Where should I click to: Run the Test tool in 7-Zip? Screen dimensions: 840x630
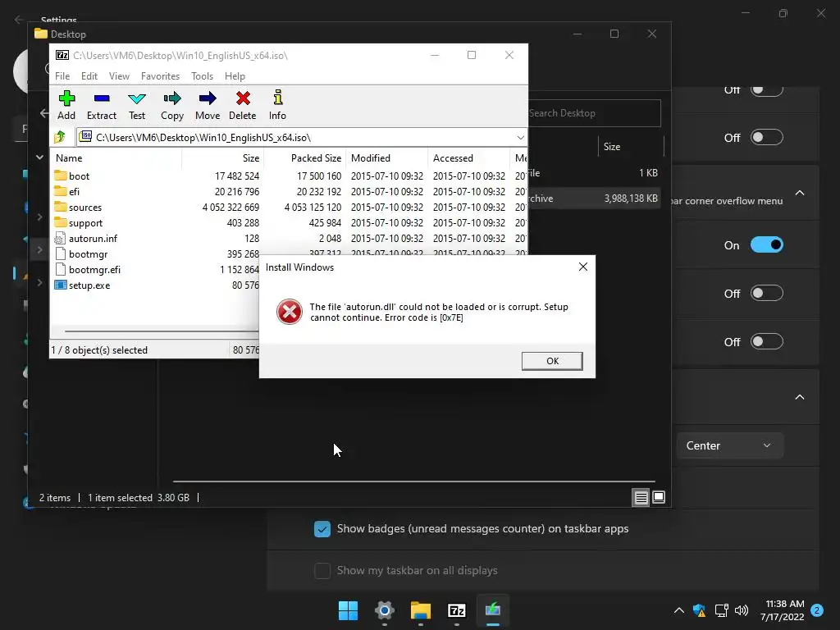(x=137, y=105)
